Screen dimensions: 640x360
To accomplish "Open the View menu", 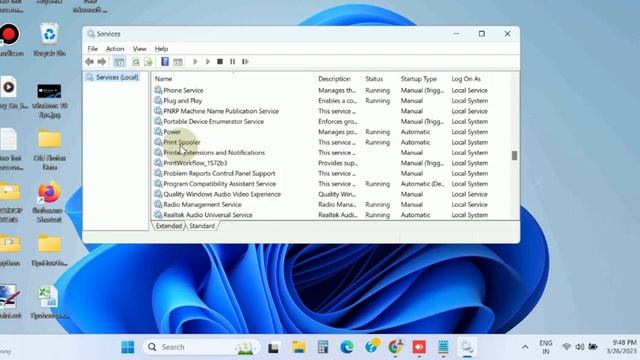I will point(139,49).
